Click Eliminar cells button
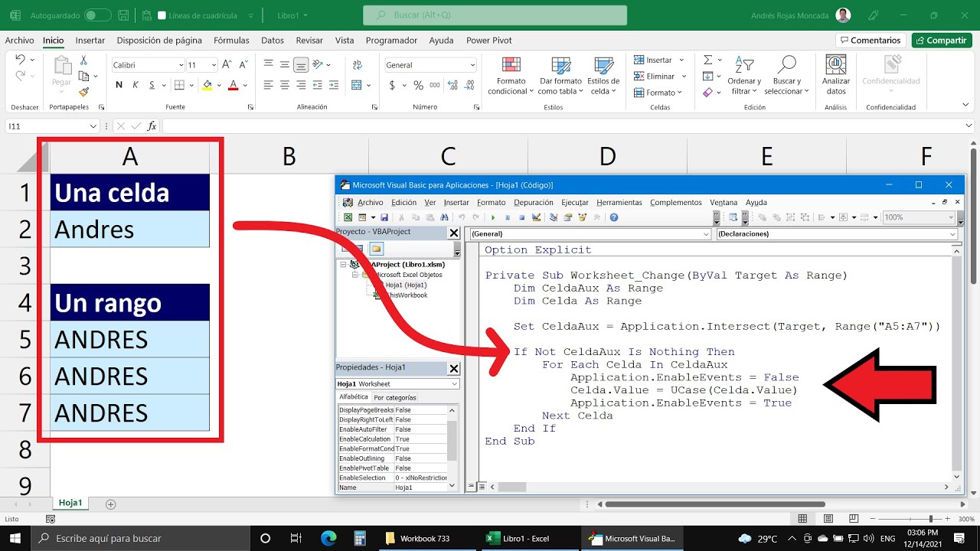The height and width of the screenshot is (551, 980). [654, 76]
